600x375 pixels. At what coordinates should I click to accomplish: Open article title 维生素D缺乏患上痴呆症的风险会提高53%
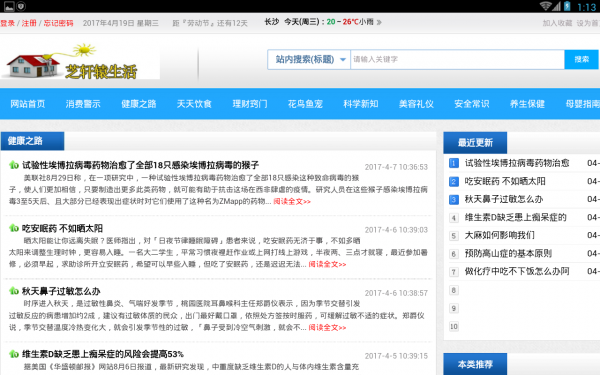click(x=103, y=354)
